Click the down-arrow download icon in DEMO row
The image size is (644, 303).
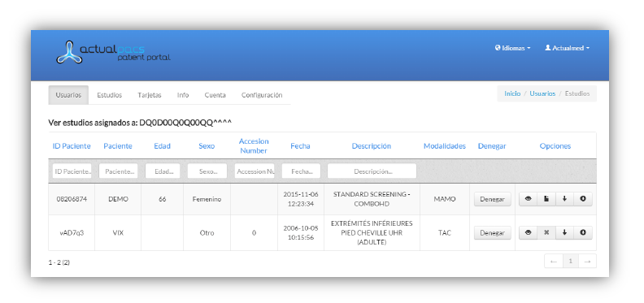click(x=565, y=199)
